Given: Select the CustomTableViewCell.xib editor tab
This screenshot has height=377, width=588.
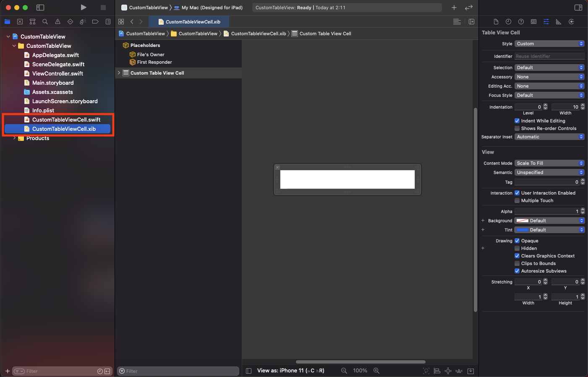Looking at the screenshot, I should click(x=189, y=22).
